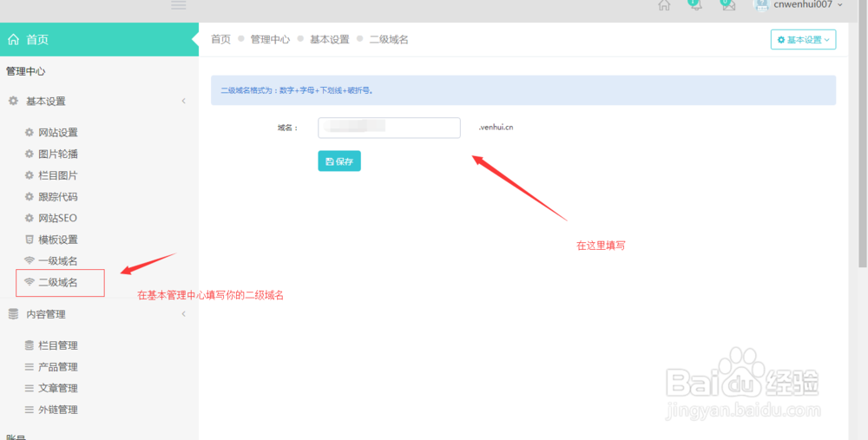
Task: Click the database icon beside 内容管理
Action: [13, 314]
